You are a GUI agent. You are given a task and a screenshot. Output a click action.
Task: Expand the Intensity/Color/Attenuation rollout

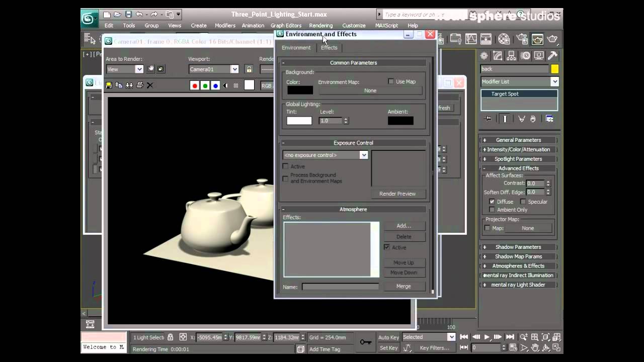518,149
